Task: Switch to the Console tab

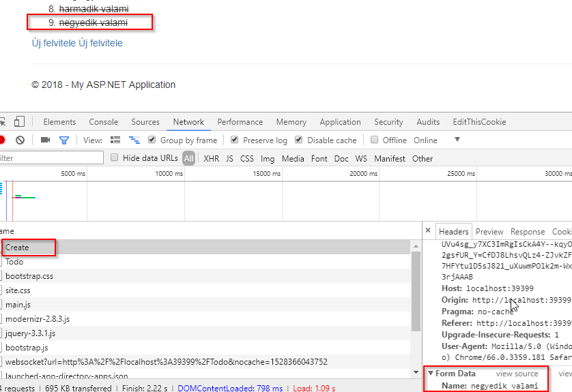Action: [103, 122]
